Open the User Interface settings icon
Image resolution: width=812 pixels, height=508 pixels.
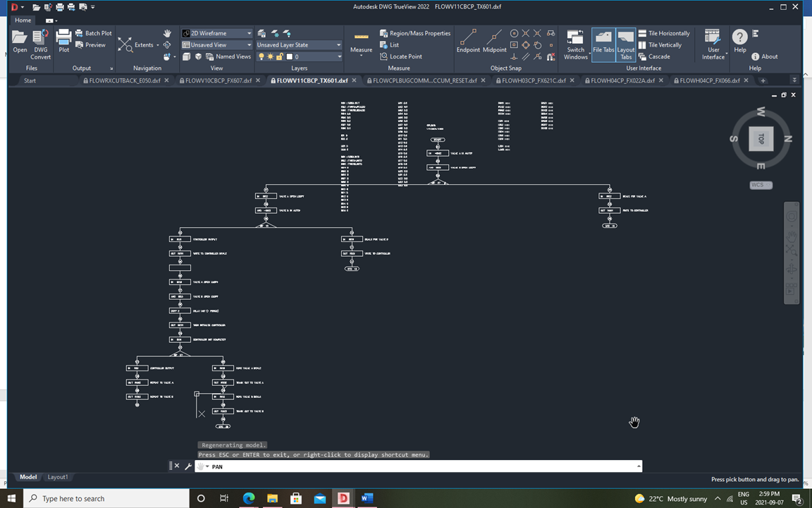713,37
